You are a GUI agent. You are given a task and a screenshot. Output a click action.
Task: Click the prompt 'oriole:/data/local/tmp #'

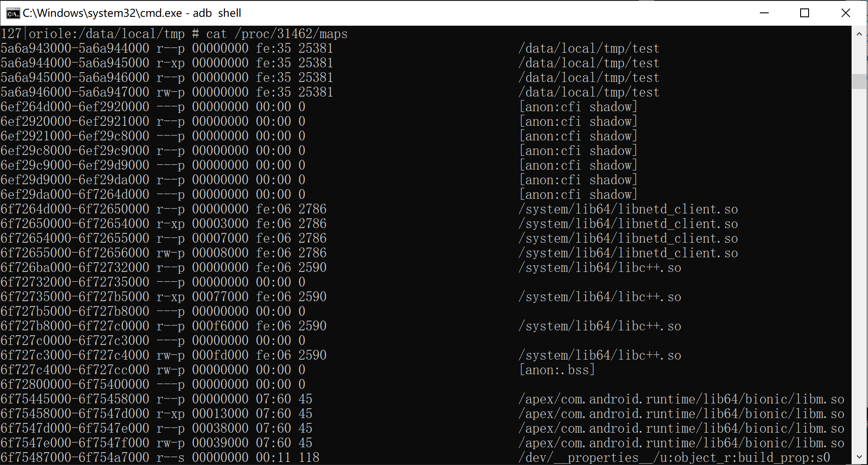pyautogui.click(x=114, y=34)
